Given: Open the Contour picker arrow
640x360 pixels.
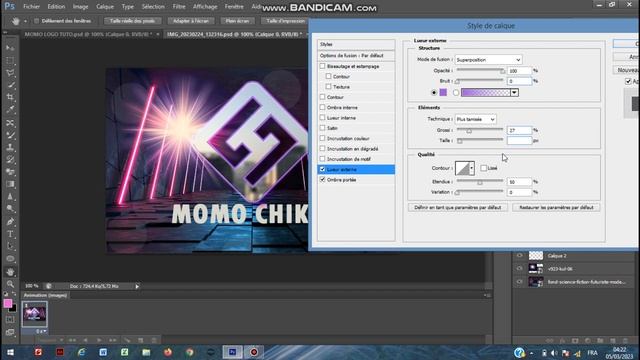Looking at the screenshot, I should pos(471,168).
